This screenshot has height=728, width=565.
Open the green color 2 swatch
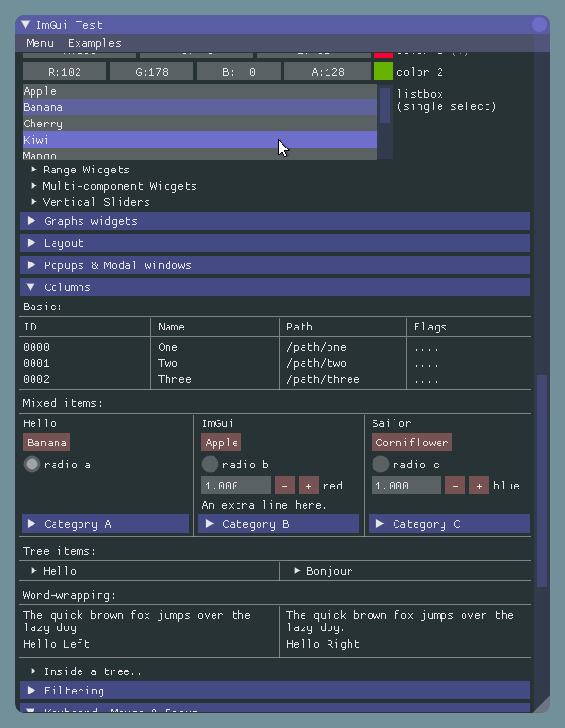coord(383,72)
